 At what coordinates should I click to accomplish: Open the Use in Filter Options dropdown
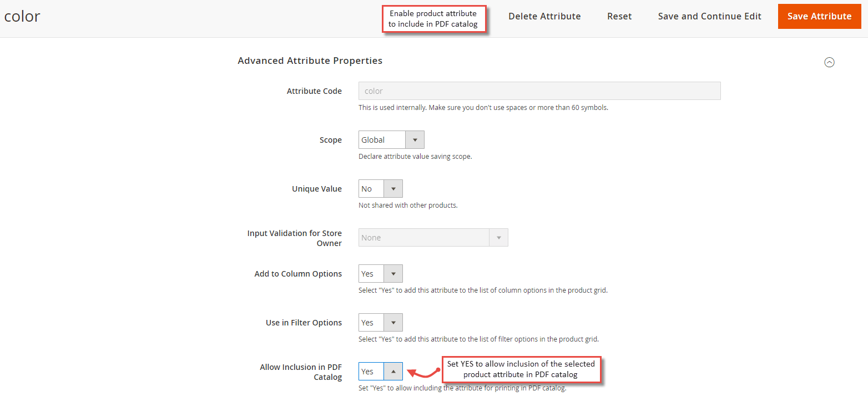380,323
